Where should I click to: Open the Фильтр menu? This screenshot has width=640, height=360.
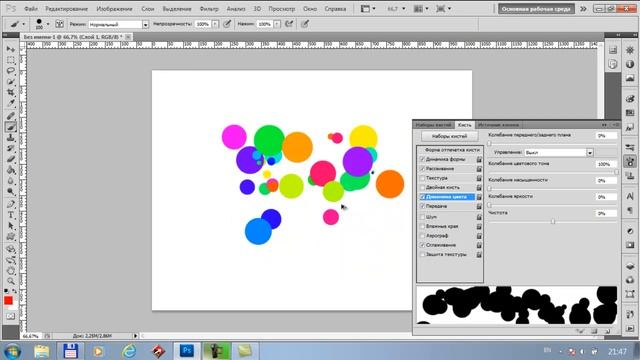click(x=209, y=9)
